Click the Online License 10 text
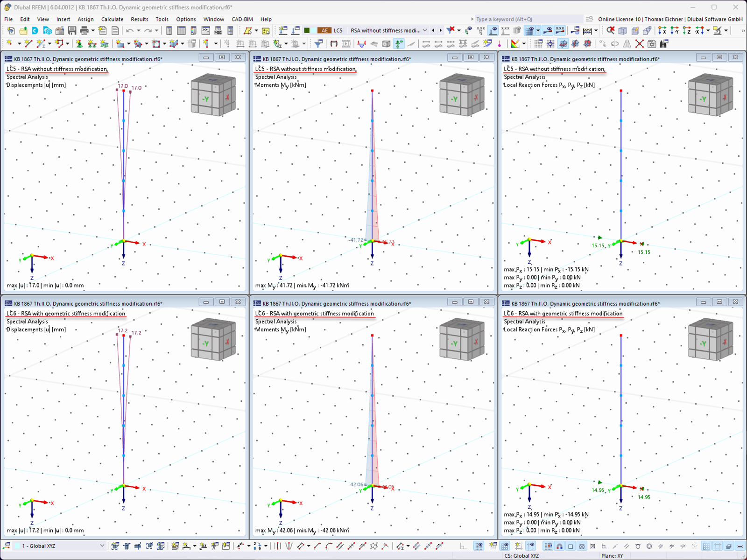 tap(620, 19)
